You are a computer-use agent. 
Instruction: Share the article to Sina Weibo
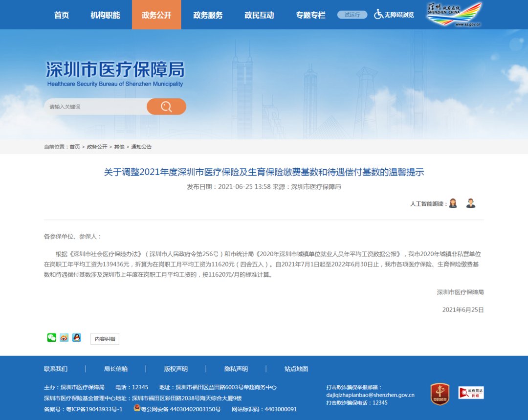tap(64, 337)
